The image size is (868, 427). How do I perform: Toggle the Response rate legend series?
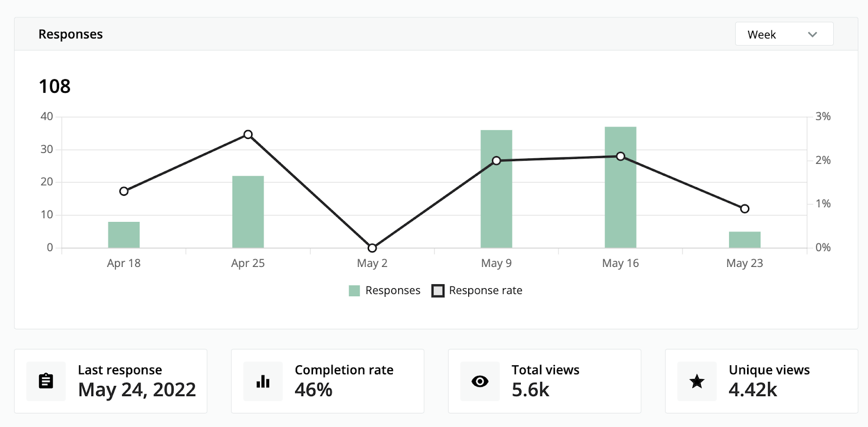click(x=477, y=290)
